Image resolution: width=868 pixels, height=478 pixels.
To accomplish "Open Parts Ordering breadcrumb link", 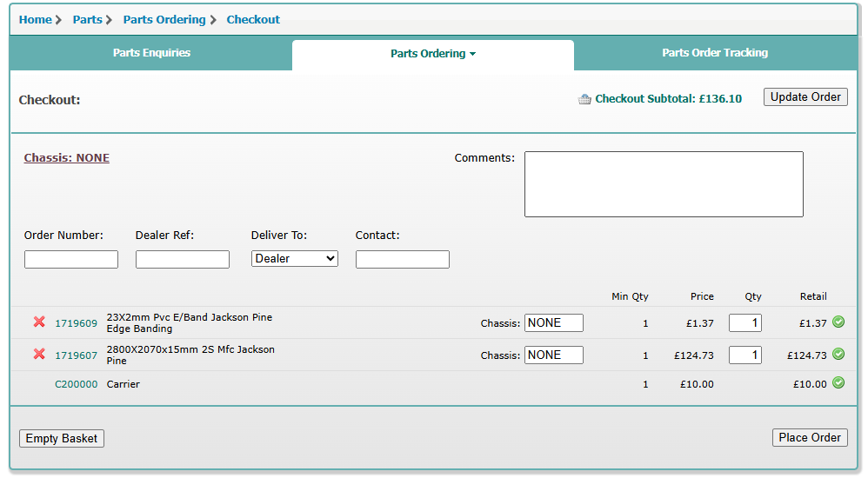I will [x=164, y=19].
